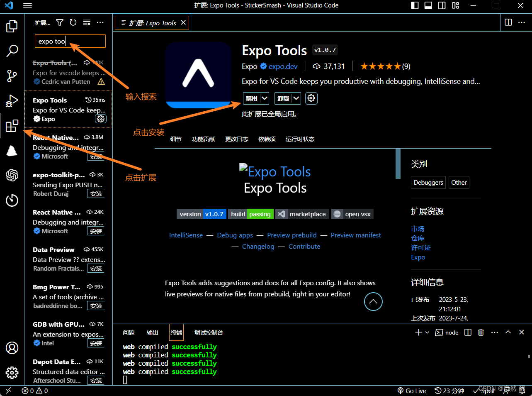Open extension settings gear next to uninstall
Image resolution: width=532 pixels, height=396 pixels.
click(311, 98)
